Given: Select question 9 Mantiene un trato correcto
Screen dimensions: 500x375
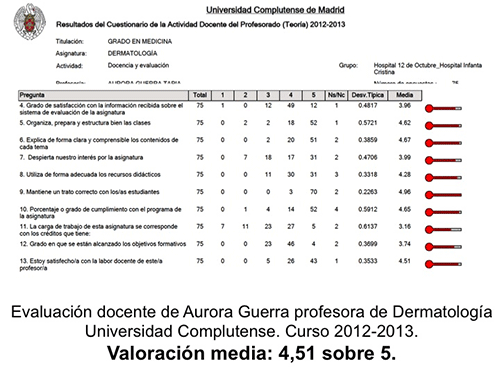Looking at the screenshot, I should pyautogui.click(x=89, y=192).
